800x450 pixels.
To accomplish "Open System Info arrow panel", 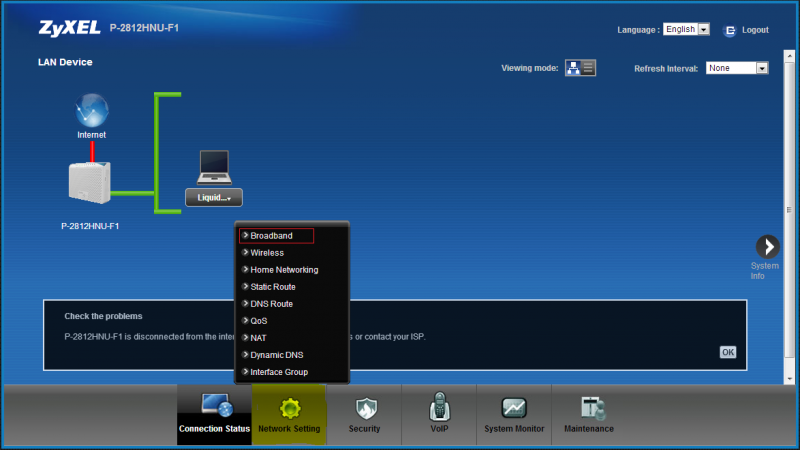I will tap(767, 247).
